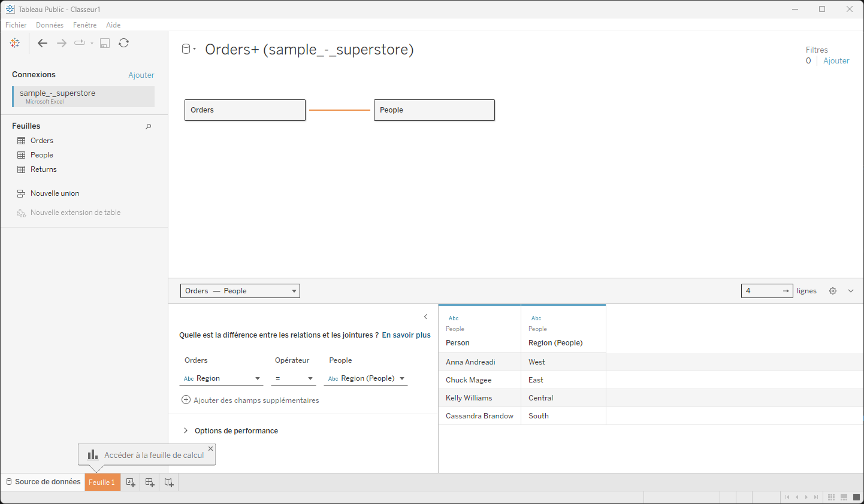Screen dimensions: 864x504
Task: Open the replay animation dropdown arrow
Action: click(x=92, y=43)
